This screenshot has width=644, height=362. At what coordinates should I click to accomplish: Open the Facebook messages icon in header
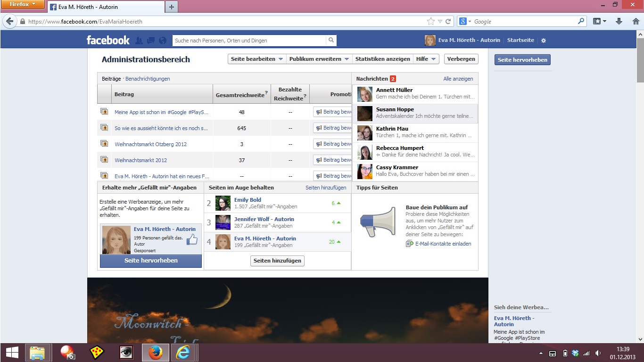coord(151,41)
